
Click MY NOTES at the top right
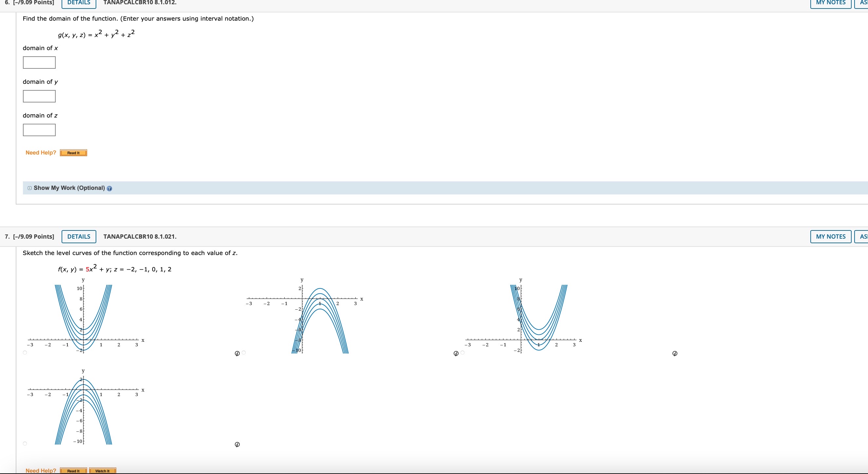pyautogui.click(x=830, y=3)
